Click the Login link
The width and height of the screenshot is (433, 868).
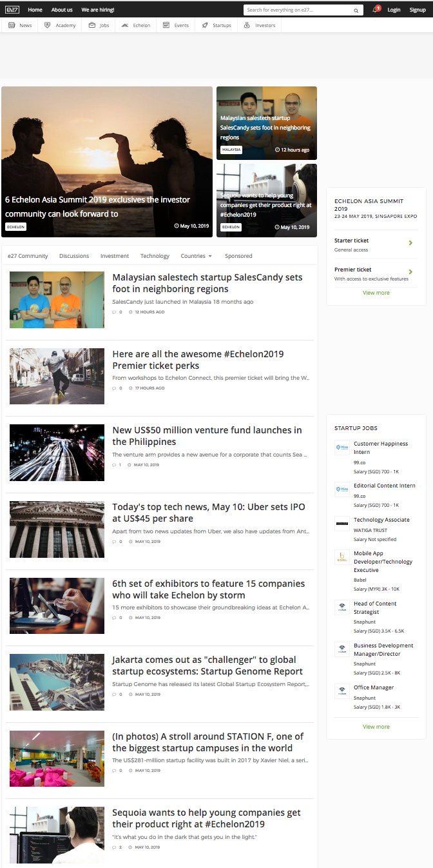394,10
